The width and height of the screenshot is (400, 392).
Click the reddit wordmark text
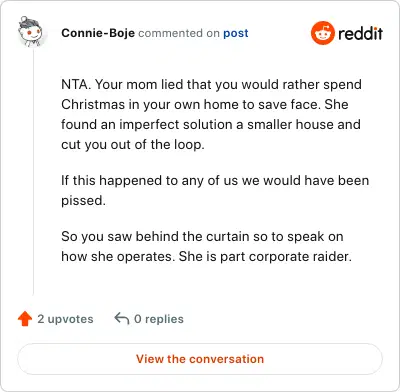360,33
